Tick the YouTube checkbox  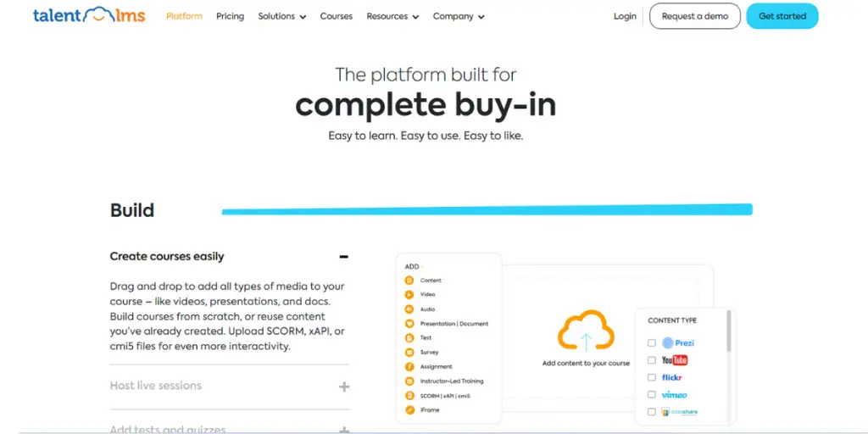652,360
